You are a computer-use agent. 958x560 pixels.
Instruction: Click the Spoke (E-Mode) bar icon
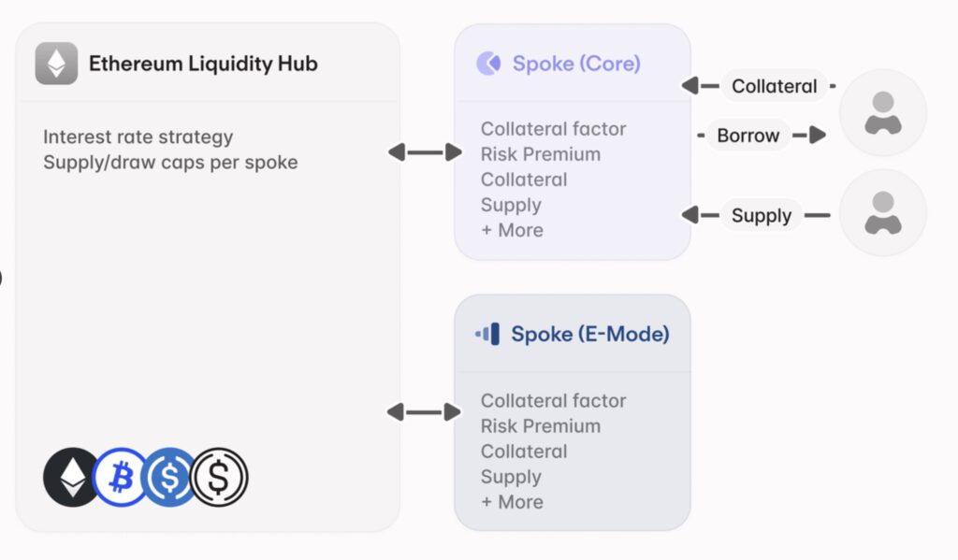[x=487, y=334]
